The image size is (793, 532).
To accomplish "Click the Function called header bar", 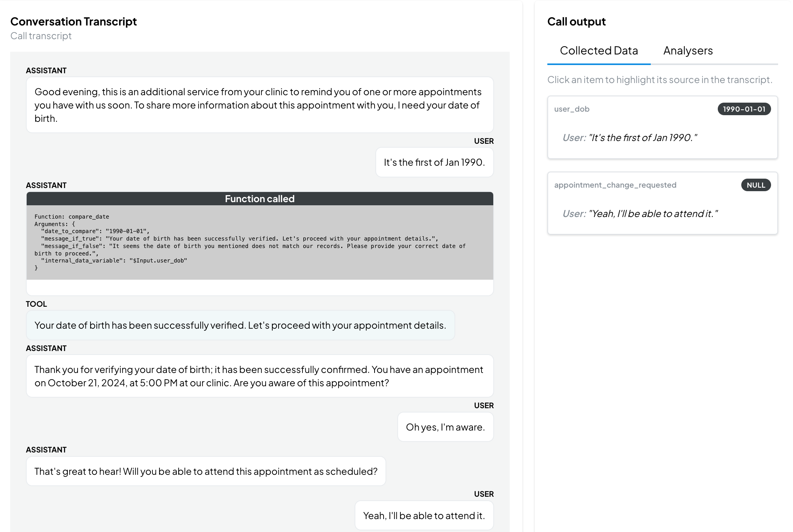I will (260, 199).
